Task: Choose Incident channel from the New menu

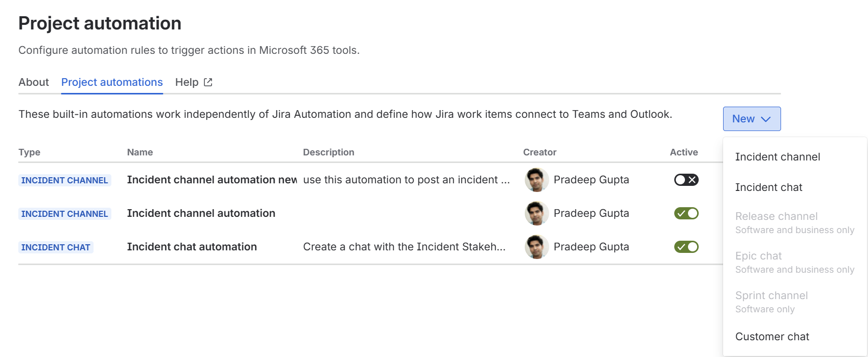Action: 777,157
